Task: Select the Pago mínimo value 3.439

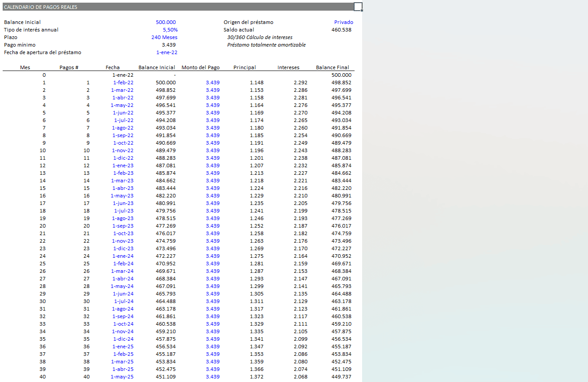Action: click(169, 45)
